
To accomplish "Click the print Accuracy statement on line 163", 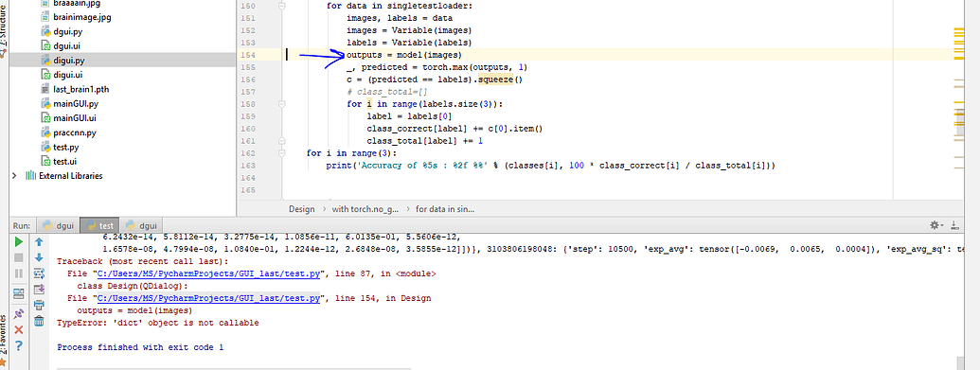I will pos(551,166).
